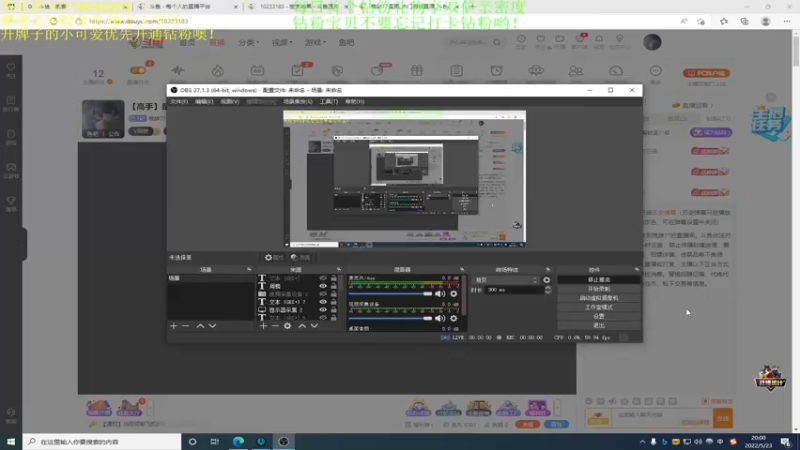Image resolution: width=800 pixels, height=450 pixels.
Task: Click Stop Streaming in OBS controls
Action: 598,280
